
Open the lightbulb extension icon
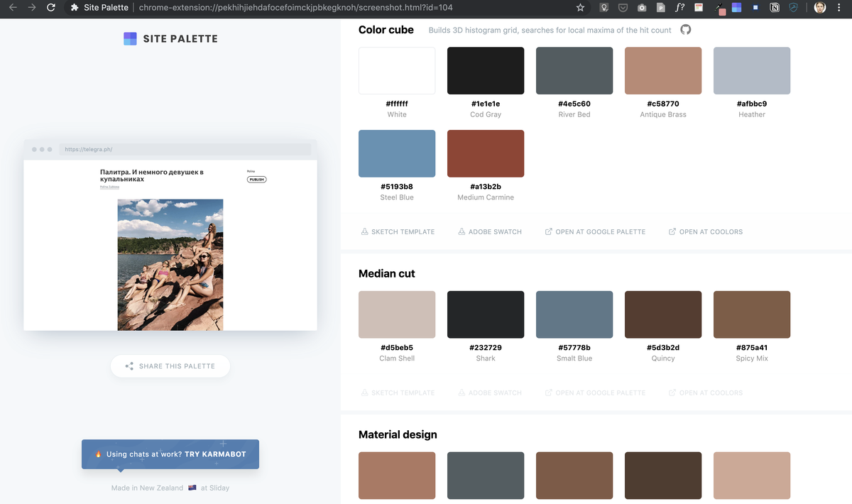tap(604, 8)
